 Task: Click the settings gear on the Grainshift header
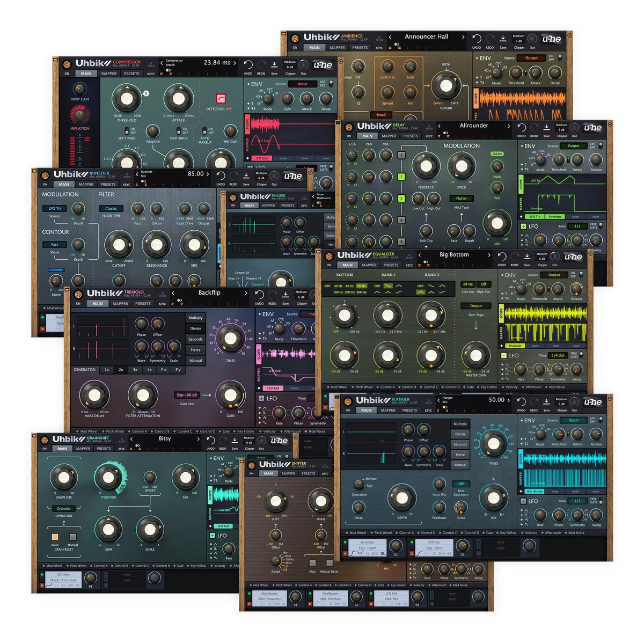[x=296, y=437]
